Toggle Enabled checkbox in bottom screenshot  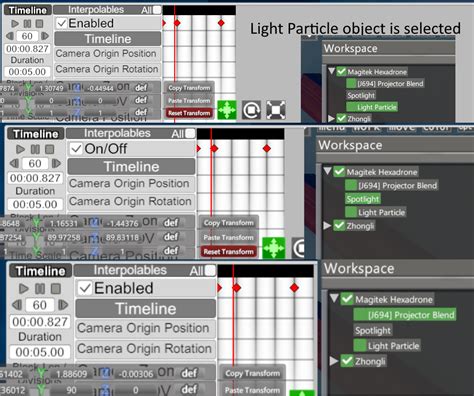point(85,288)
